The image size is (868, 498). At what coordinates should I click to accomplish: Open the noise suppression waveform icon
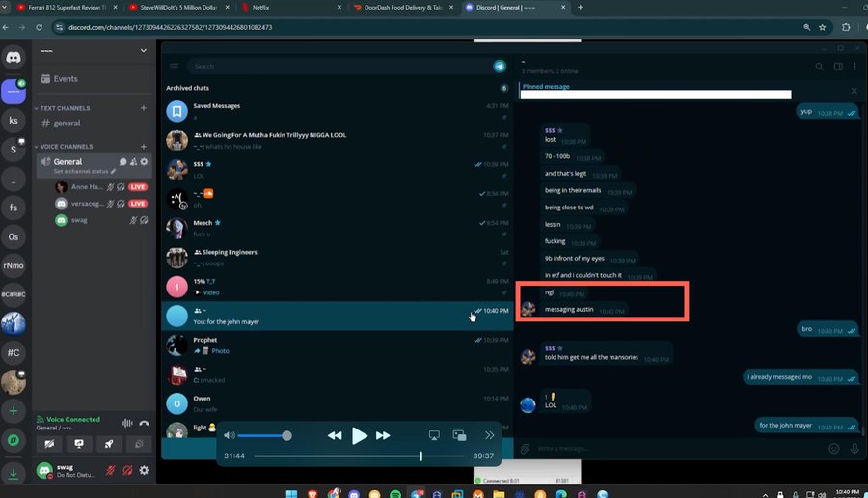click(127, 424)
